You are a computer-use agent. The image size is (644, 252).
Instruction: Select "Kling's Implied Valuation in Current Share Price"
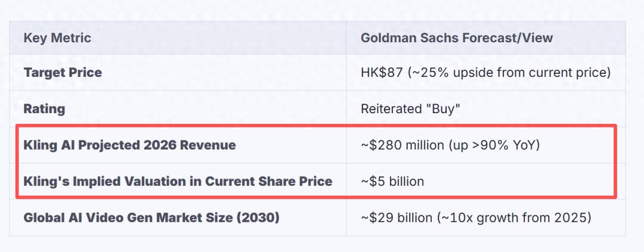(x=178, y=181)
